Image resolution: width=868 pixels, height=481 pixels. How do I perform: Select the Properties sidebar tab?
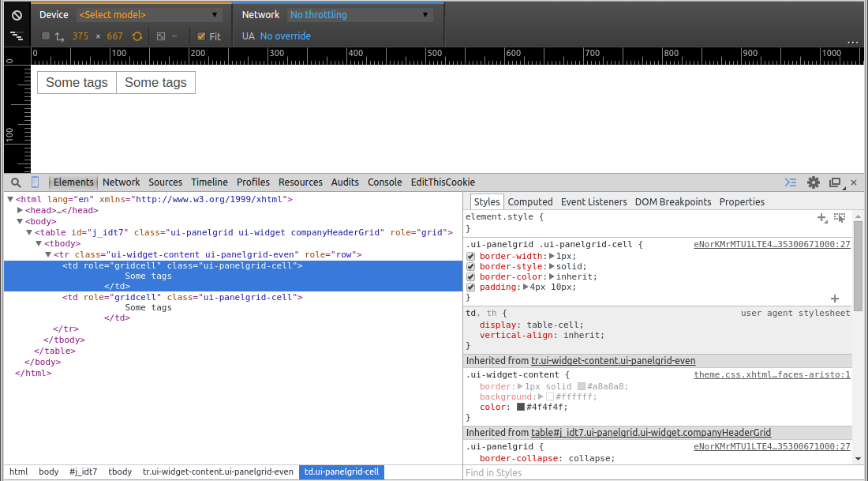click(x=742, y=202)
